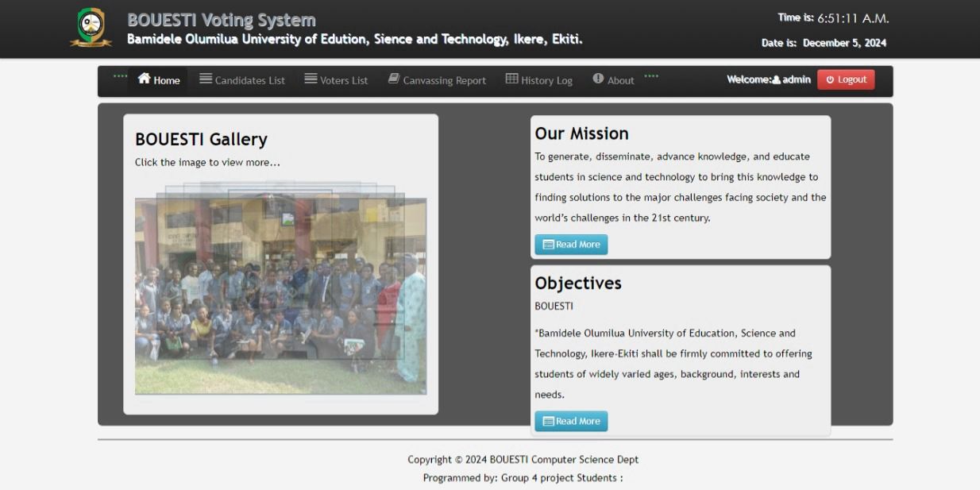
Task: Click the Our Mission heading
Action: 581,133
